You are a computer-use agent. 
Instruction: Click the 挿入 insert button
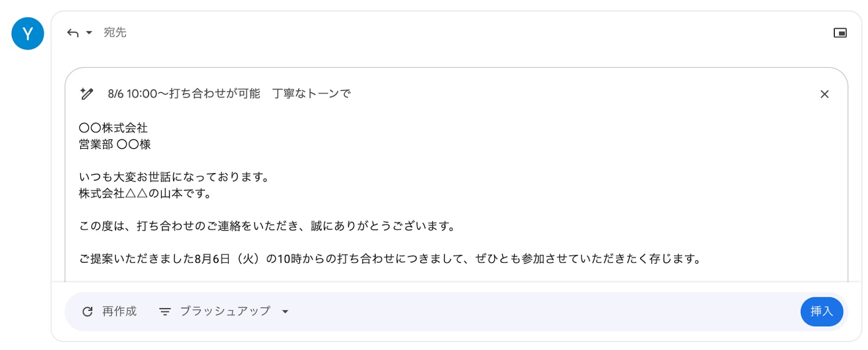click(x=821, y=311)
